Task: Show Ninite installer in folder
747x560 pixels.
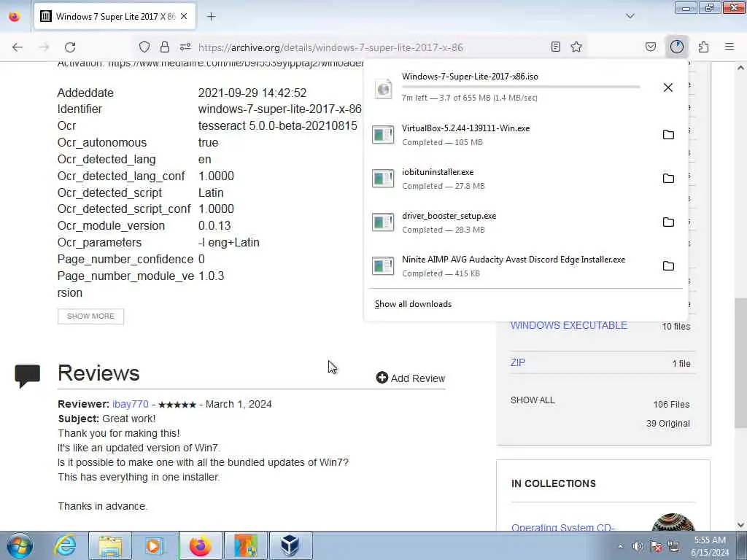Action: [x=668, y=266]
